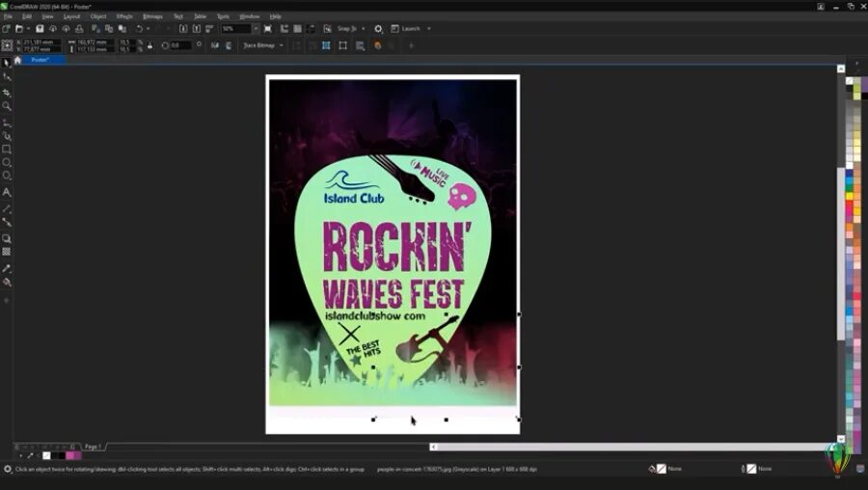
Task: Open the Effects menu
Action: 124,16
